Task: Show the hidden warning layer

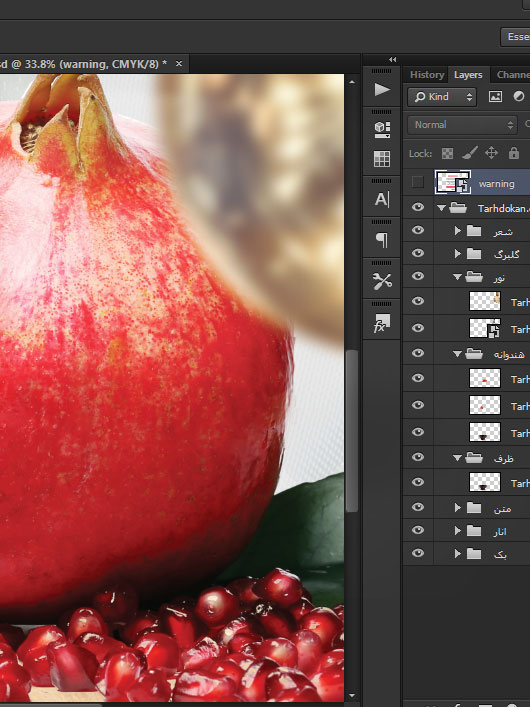Action: tap(418, 182)
